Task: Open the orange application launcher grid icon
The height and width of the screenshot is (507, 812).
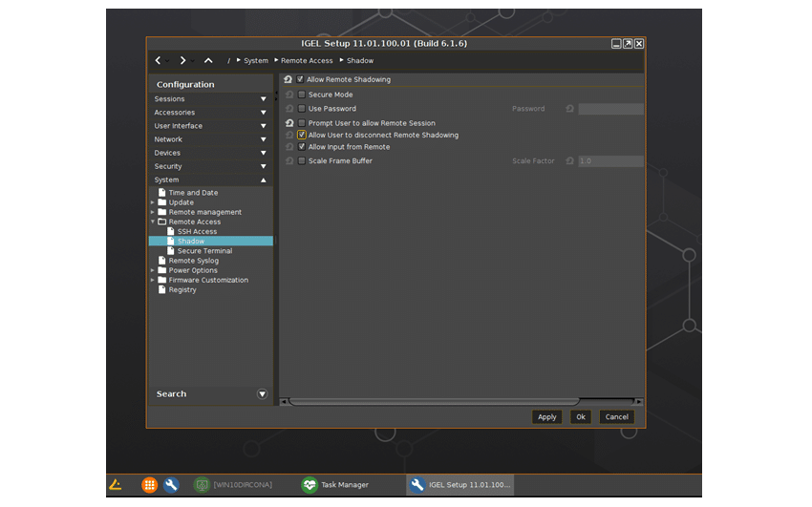Action: (149, 485)
